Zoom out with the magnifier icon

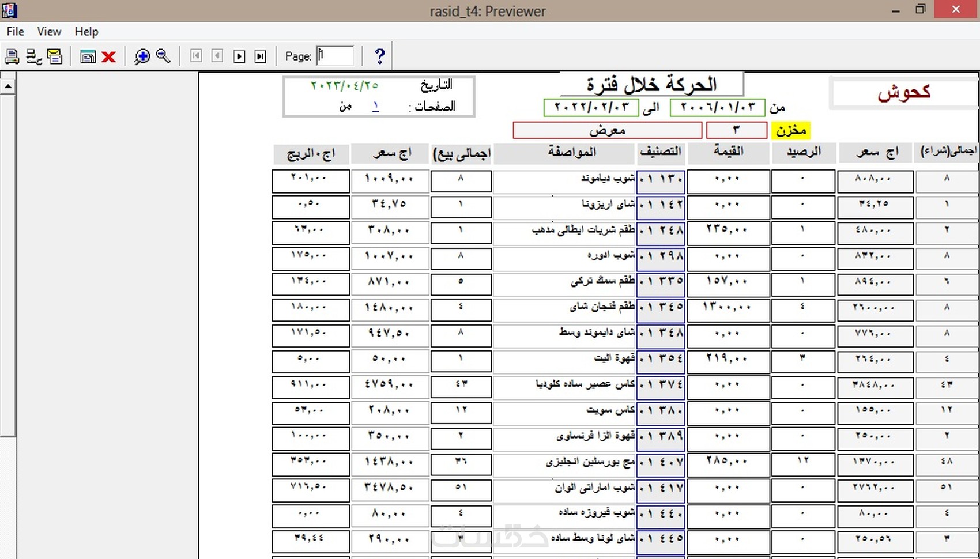click(x=163, y=56)
